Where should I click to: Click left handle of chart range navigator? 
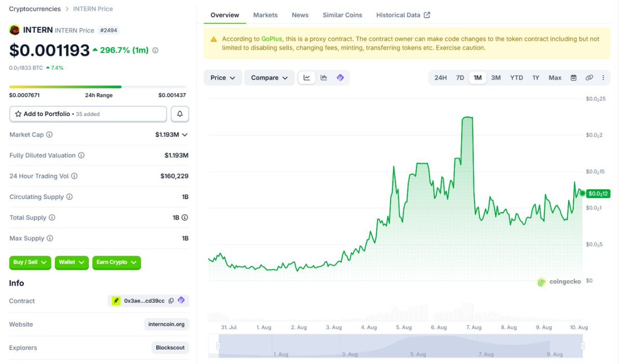tap(219, 346)
